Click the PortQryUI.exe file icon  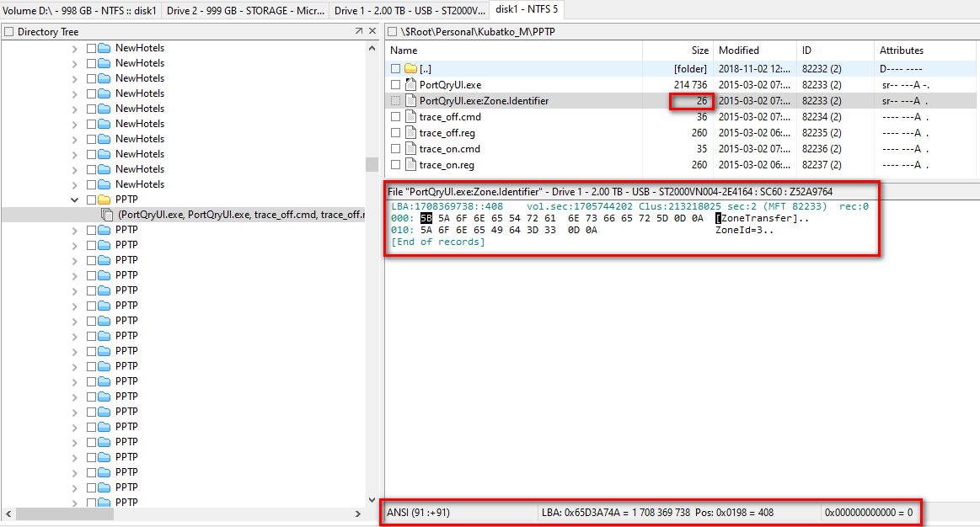point(410,84)
